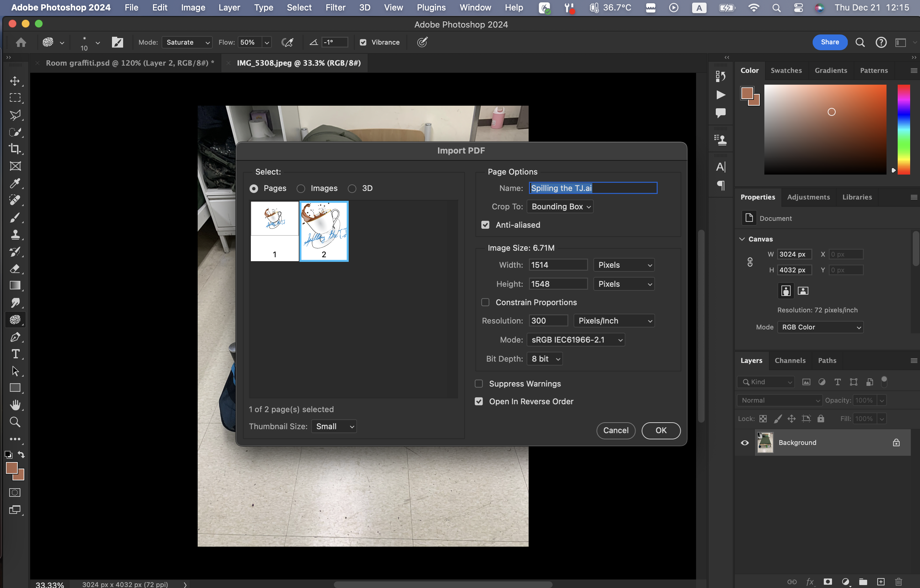Enable Constrain Proportions checkbox

pos(485,303)
